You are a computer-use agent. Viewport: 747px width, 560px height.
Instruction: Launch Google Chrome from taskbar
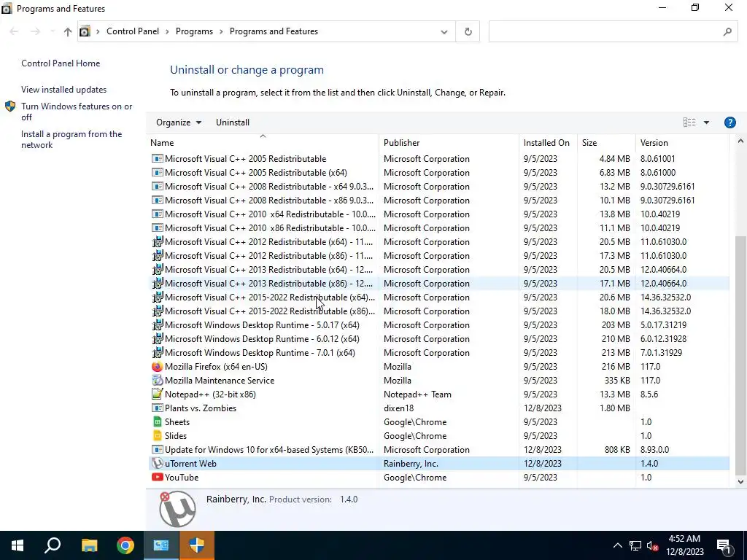click(x=125, y=545)
